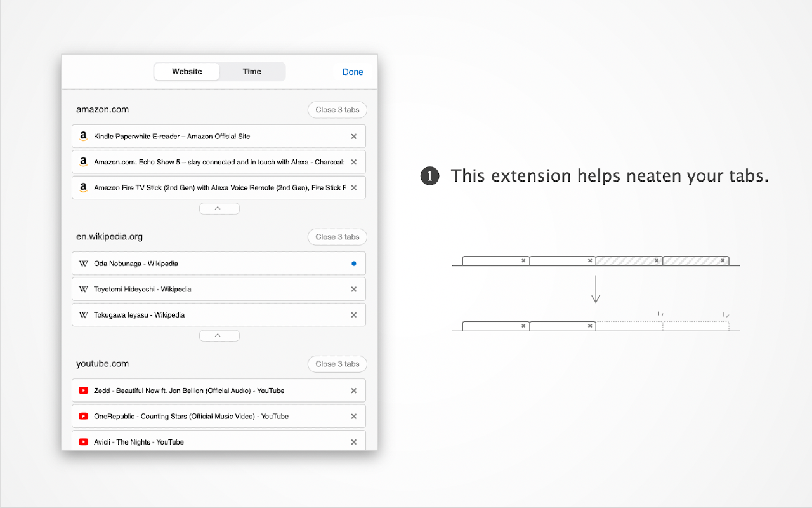
Task: Open 'Avicii - The Nights - YouTube' entry
Action: pyautogui.click(x=219, y=441)
